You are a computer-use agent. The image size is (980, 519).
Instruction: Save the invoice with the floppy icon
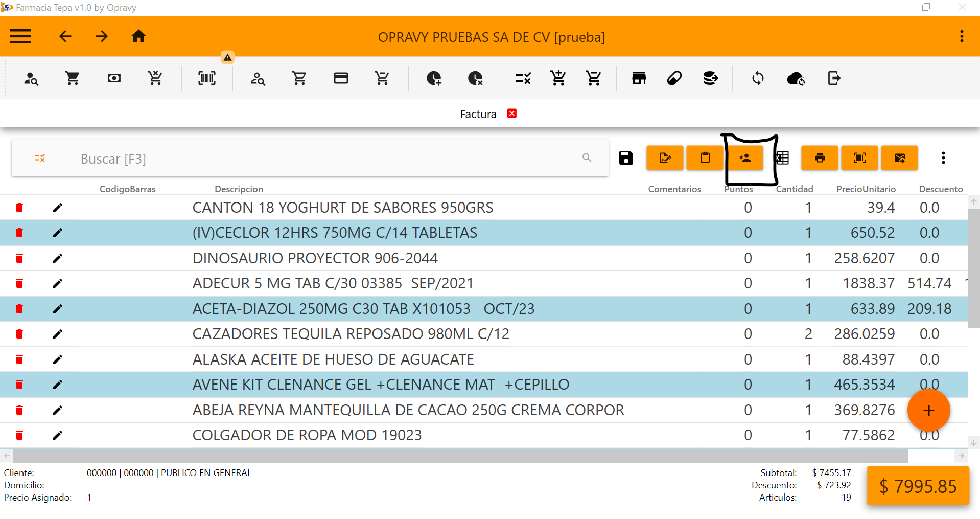pyautogui.click(x=626, y=158)
